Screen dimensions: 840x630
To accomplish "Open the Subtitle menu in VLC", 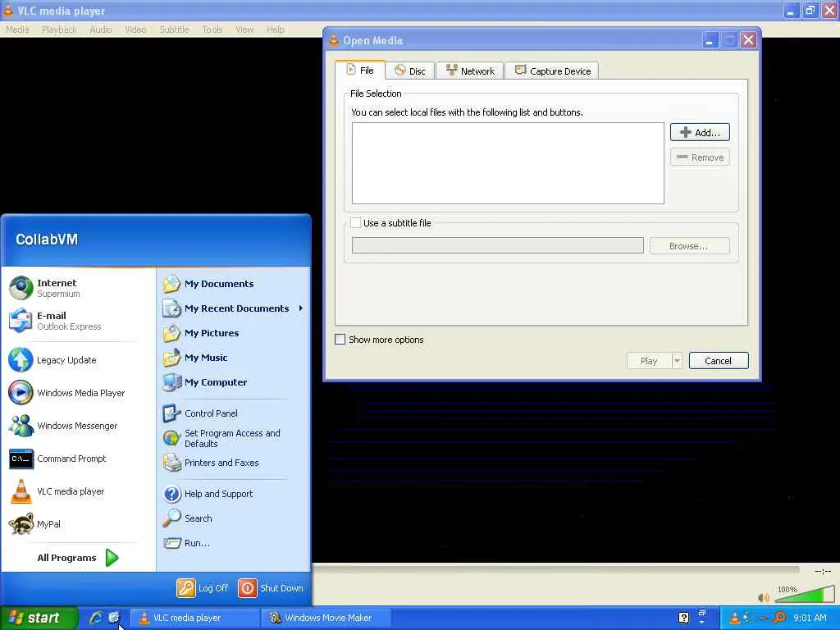I will [174, 30].
